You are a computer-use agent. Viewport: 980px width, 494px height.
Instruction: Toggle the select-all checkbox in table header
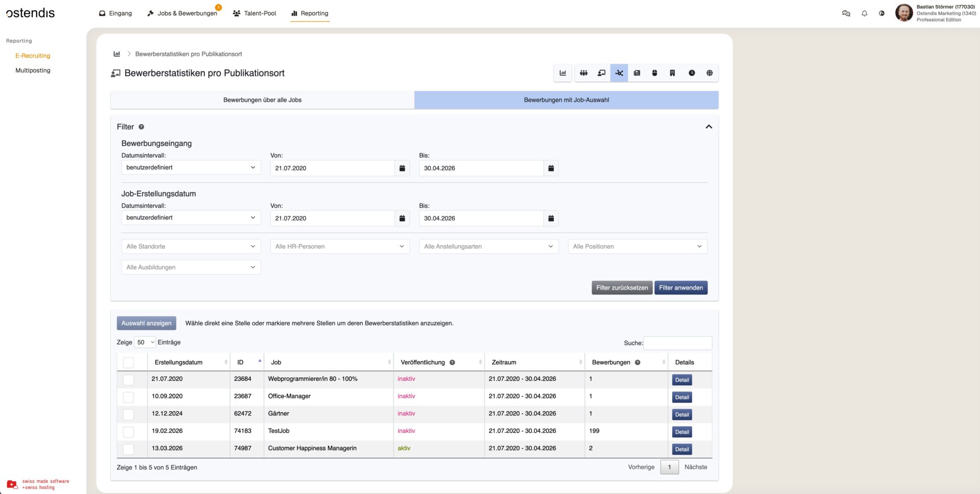pyautogui.click(x=129, y=362)
